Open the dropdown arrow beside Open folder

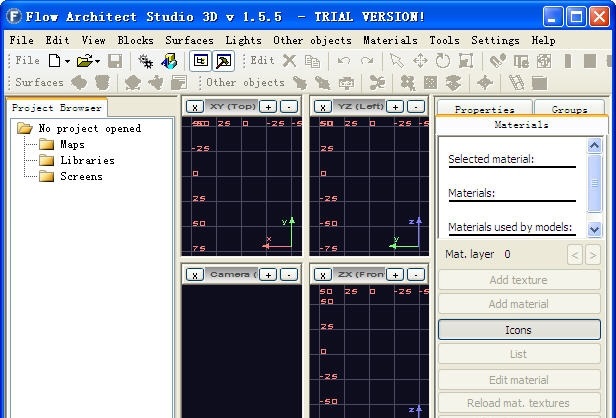(x=97, y=61)
